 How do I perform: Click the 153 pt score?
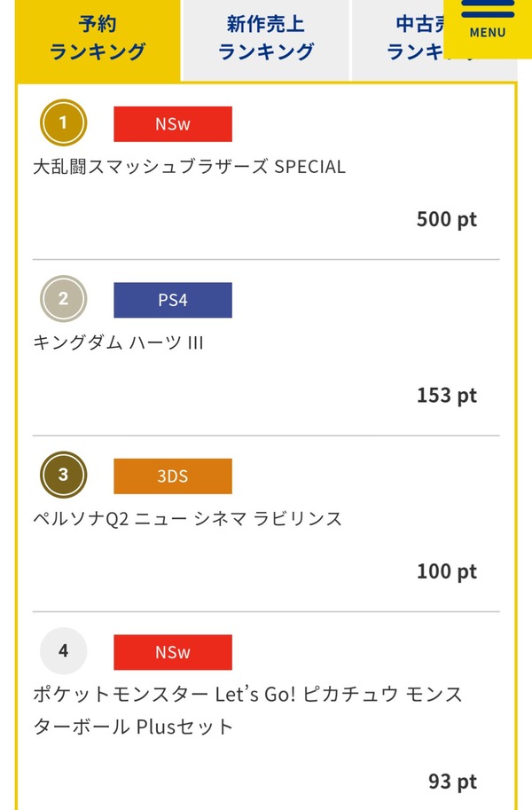click(x=447, y=395)
